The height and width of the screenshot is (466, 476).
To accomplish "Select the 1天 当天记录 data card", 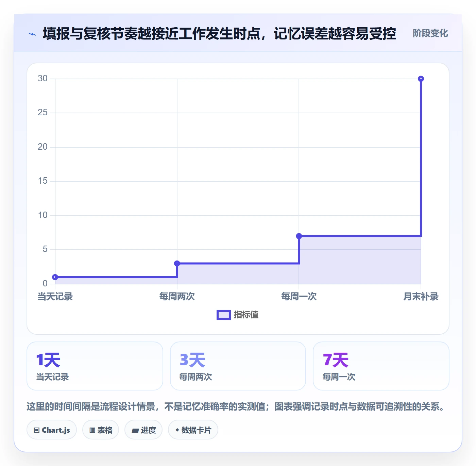I will pyautogui.click(x=95, y=366).
